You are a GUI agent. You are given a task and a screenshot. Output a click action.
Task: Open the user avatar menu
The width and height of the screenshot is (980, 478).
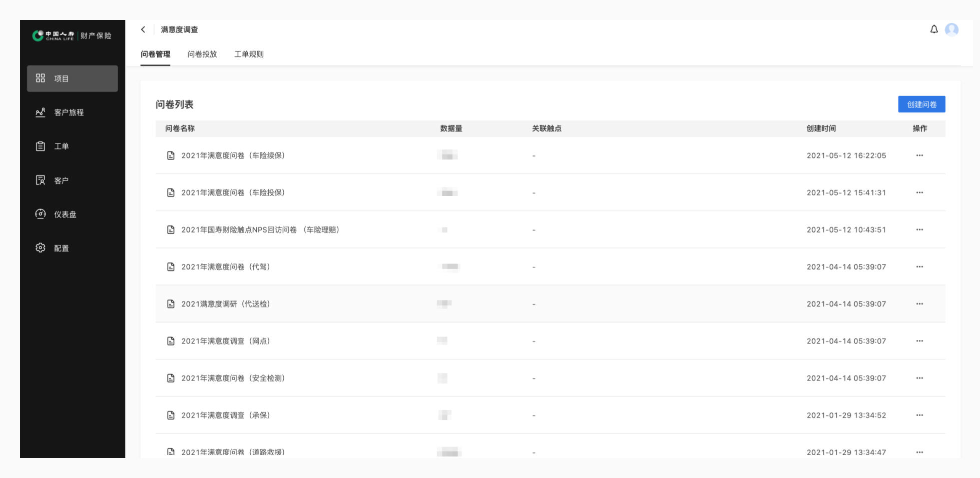[x=951, y=29]
